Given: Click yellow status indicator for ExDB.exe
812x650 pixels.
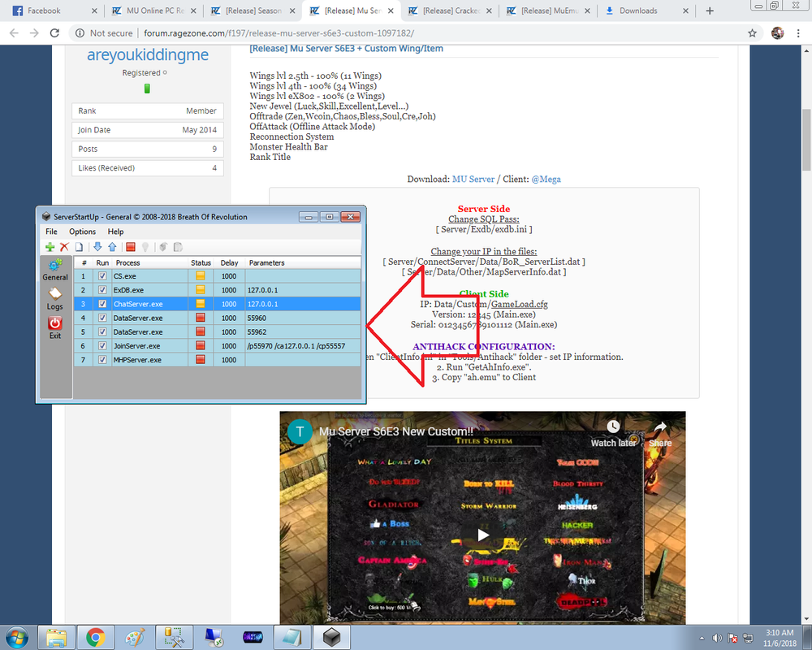Looking at the screenshot, I should point(201,290).
